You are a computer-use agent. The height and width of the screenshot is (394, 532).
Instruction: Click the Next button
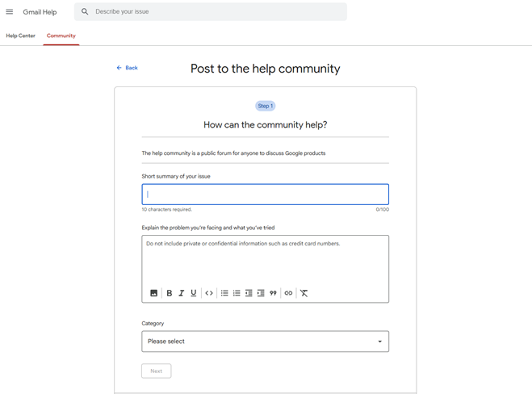click(x=157, y=371)
